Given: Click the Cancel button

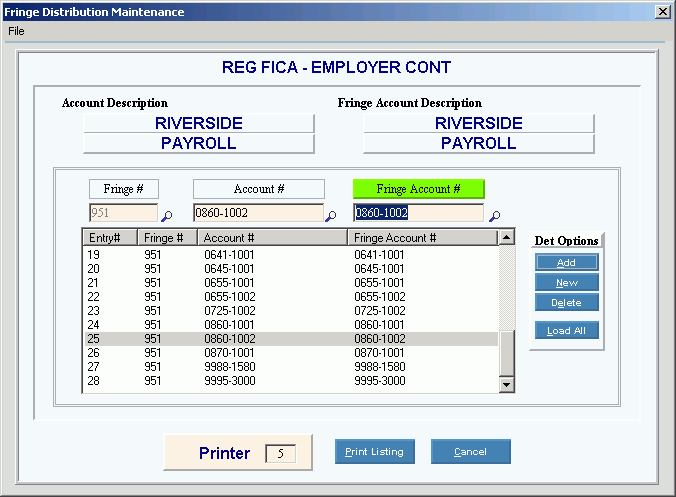Looking at the screenshot, I should point(470,452).
